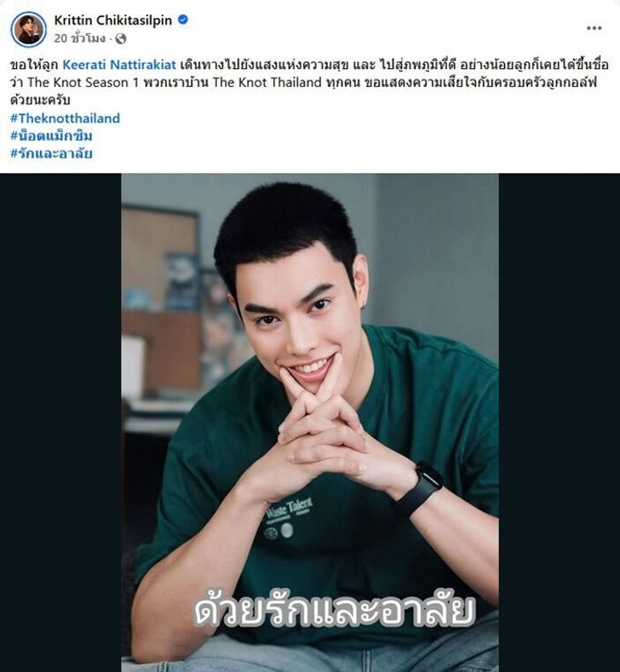Open the three-dot post options menu

click(x=594, y=28)
